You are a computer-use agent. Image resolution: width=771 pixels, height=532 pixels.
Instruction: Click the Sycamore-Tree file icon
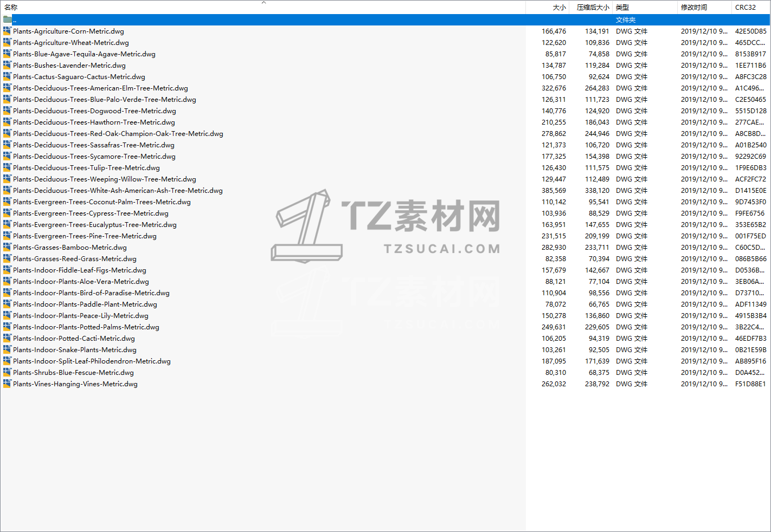(7, 157)
